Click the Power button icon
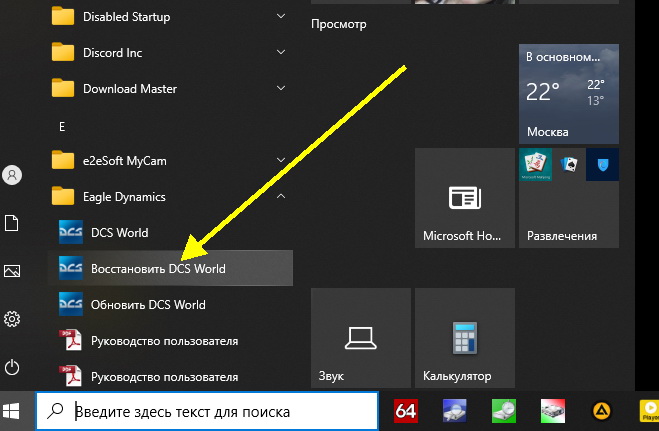The width and height of the screenshot is (659, 431). click(12, 367)
